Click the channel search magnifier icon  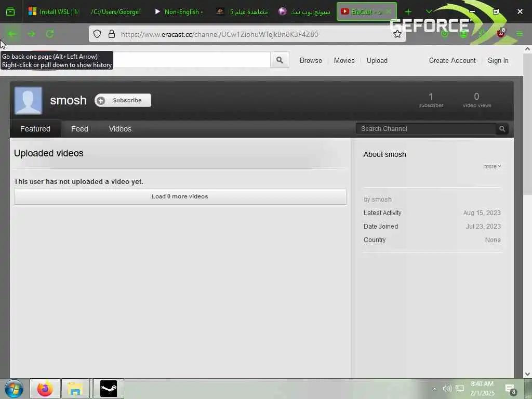(502, 129)
